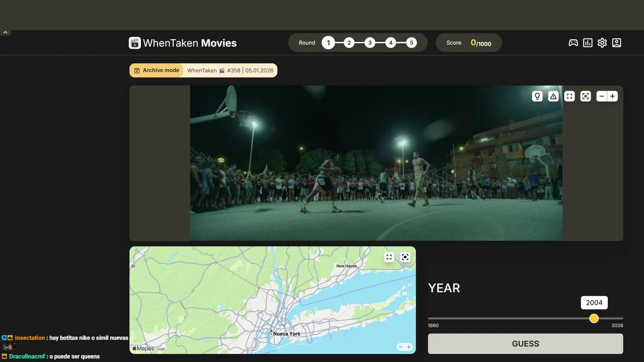
Task: Zoom in the map
Action: 409,347
